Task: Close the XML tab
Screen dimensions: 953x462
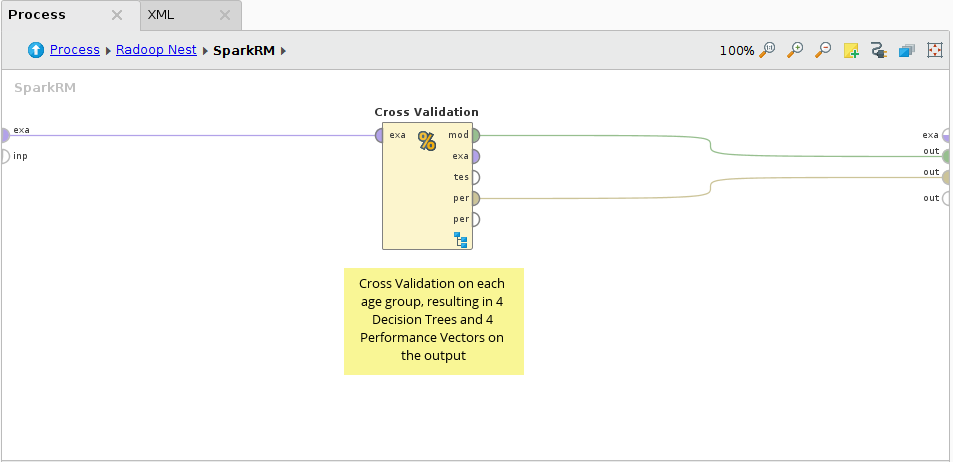Action: pyautogui.click(x=225, y=15)
